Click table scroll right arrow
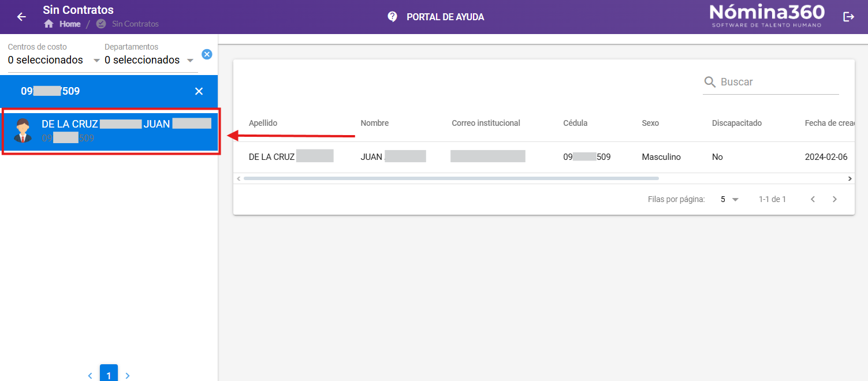The height and width of the screenshot is (381, 868). tap(850, 178)
